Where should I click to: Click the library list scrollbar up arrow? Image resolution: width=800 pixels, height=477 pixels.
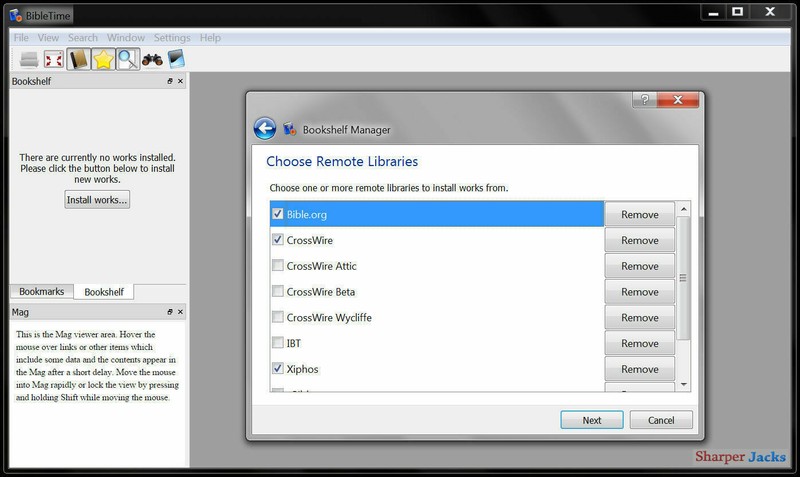pyautogui.click(x=684, y=209)
